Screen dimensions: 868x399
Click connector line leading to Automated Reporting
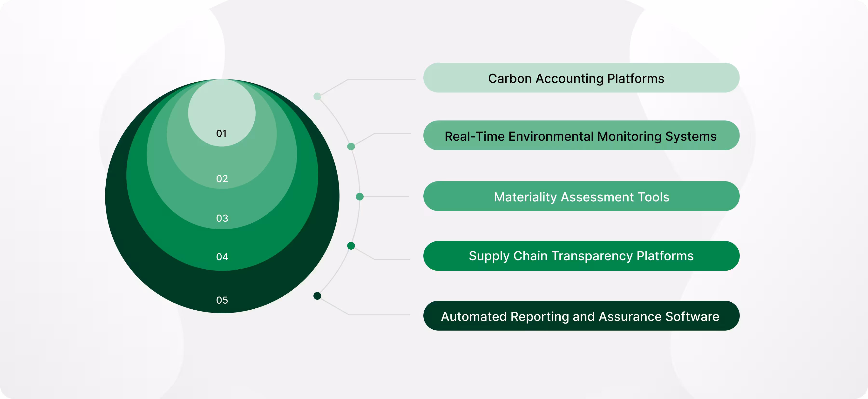[379, 315]
